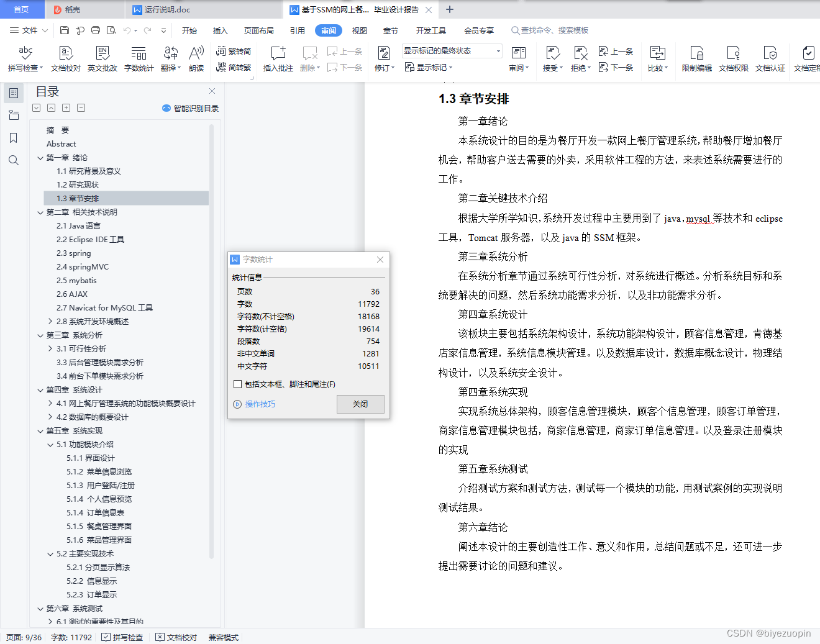Viewport: 820px width, 644px height.
Task: Jump to 2.6 AJAX in outline
Action: (x=72, y=294)
